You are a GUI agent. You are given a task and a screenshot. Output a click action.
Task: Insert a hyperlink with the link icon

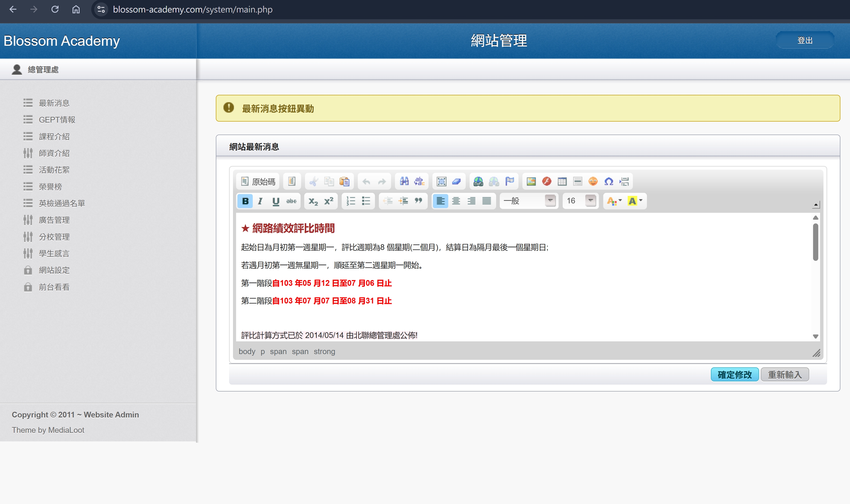point(478,182)
